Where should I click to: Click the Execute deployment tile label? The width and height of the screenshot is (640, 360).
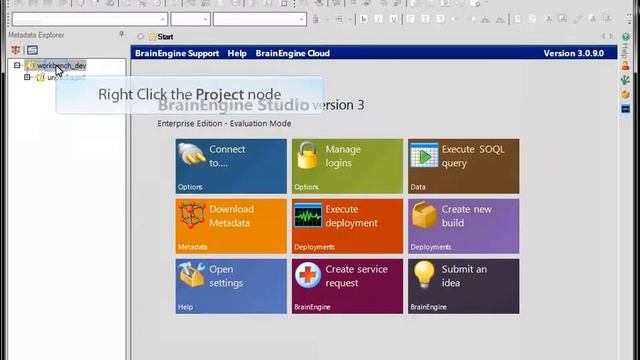pos(351,216)
